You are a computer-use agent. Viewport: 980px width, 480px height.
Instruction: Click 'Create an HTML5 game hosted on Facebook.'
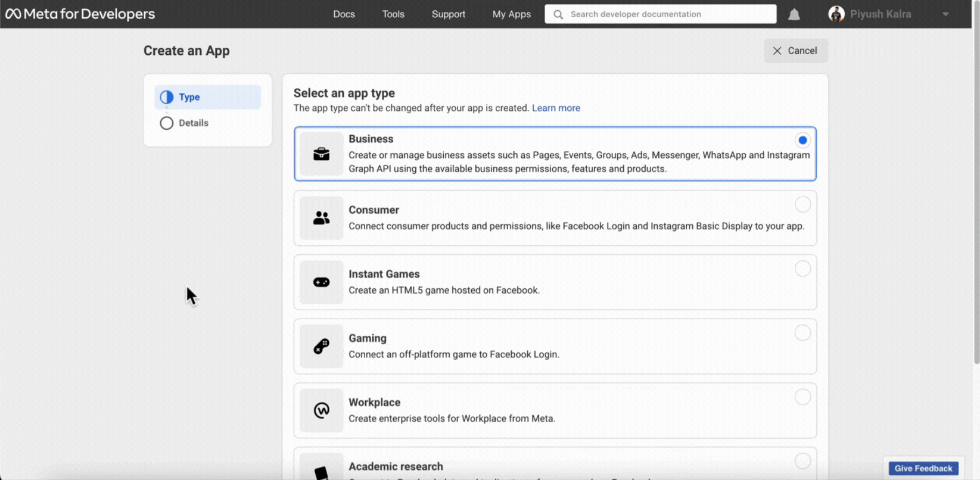tap(444, 291)
